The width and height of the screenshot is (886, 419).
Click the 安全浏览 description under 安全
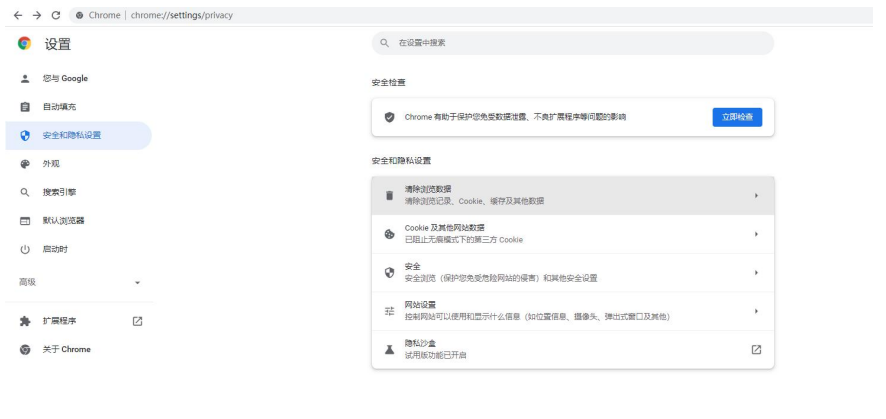tap(501, 278)
